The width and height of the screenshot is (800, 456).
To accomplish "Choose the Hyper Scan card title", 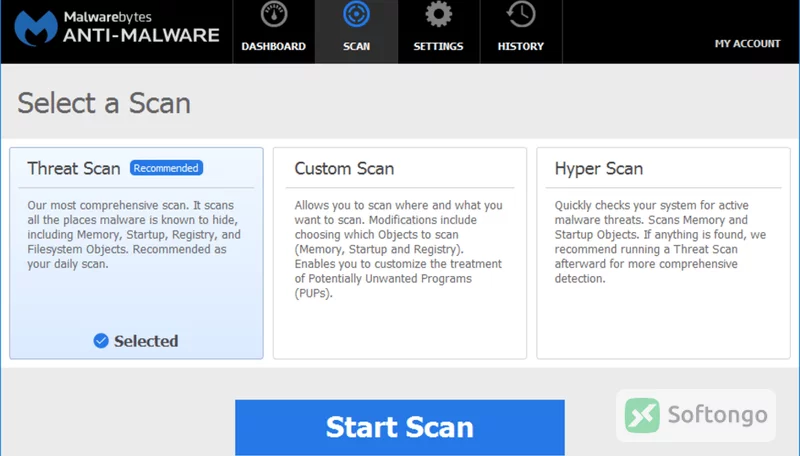I will coord(598,169).
